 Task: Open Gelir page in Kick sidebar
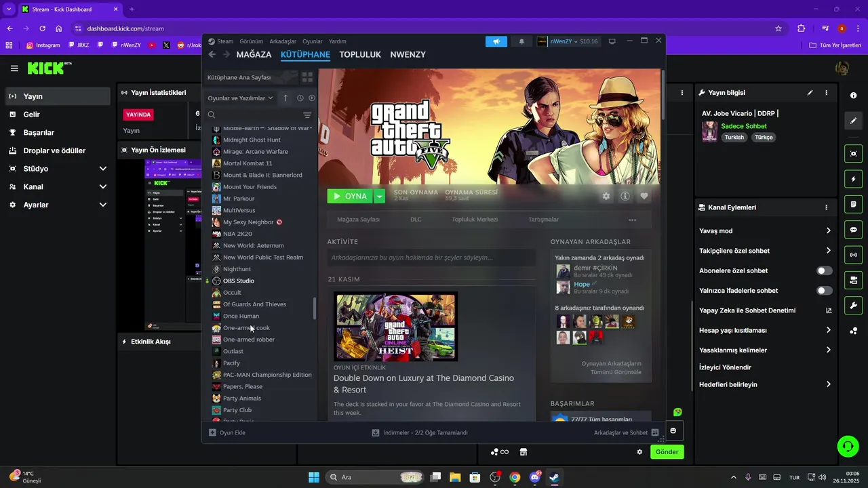[58, 115]
